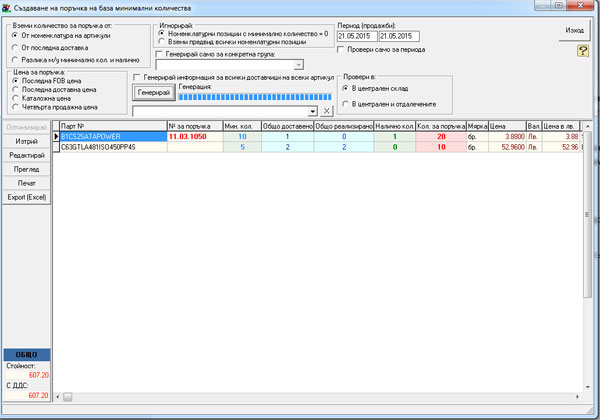Toggle 'Генерирай информация за всички доставчици' checkbox
600x420 pixels.
point(137,77)
